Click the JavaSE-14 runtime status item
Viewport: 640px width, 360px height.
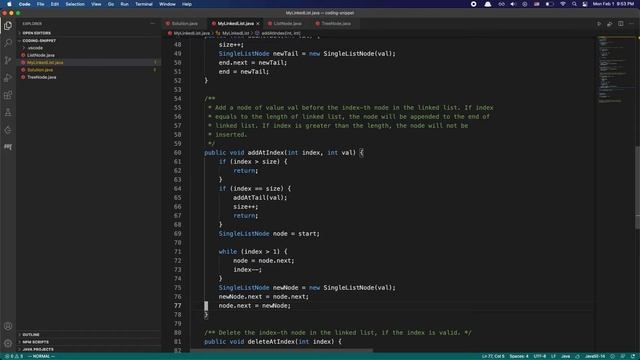pyautogui.click(x=595, y=356)
